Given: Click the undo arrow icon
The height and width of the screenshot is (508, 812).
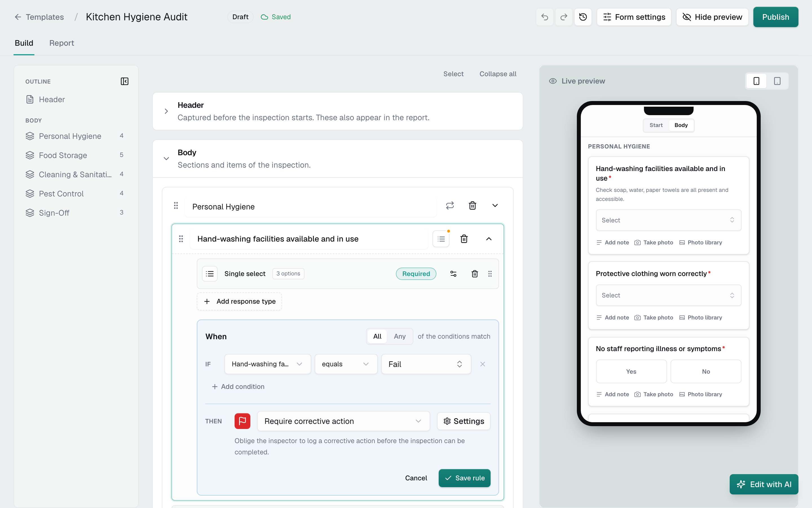Looking at the screenshot, I should (x=545, y=17).
